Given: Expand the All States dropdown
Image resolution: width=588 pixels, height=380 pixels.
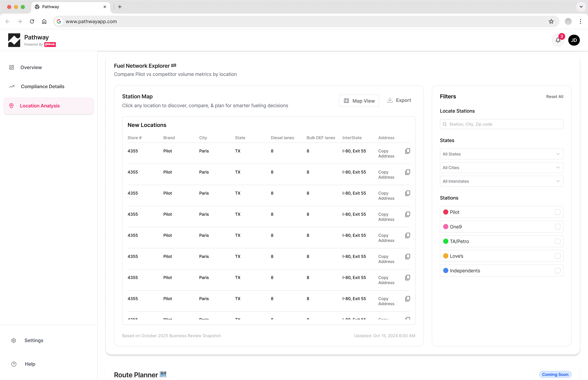Looking at the screenshot, I should pos(501,154).
